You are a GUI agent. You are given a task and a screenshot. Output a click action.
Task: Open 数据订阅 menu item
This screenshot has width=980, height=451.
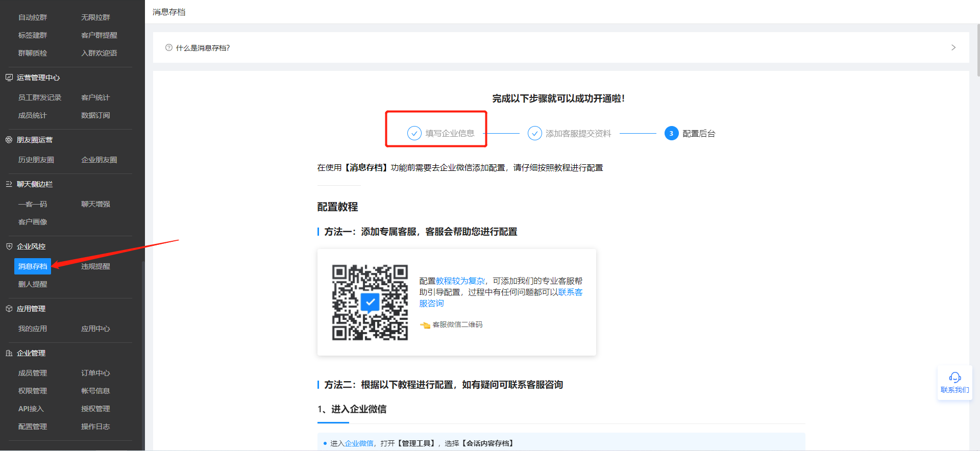pos(95,115)
